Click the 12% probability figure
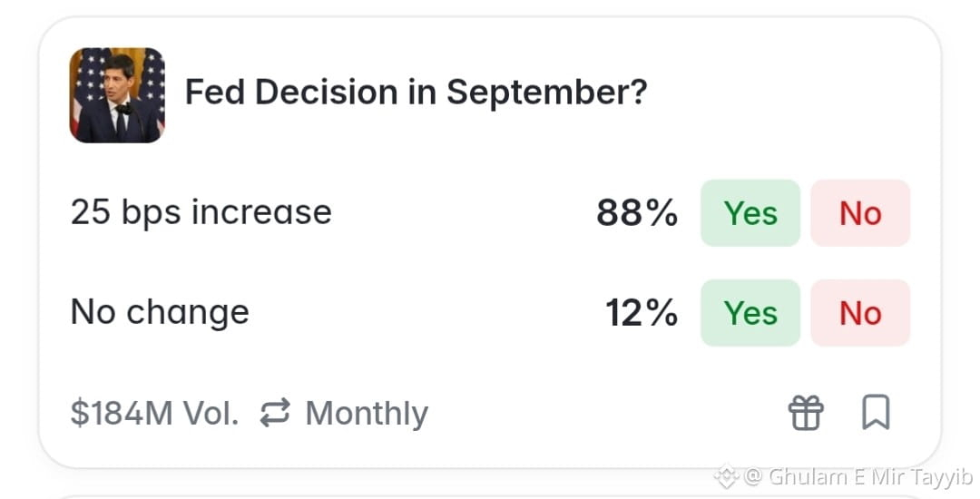 [642, 313]
